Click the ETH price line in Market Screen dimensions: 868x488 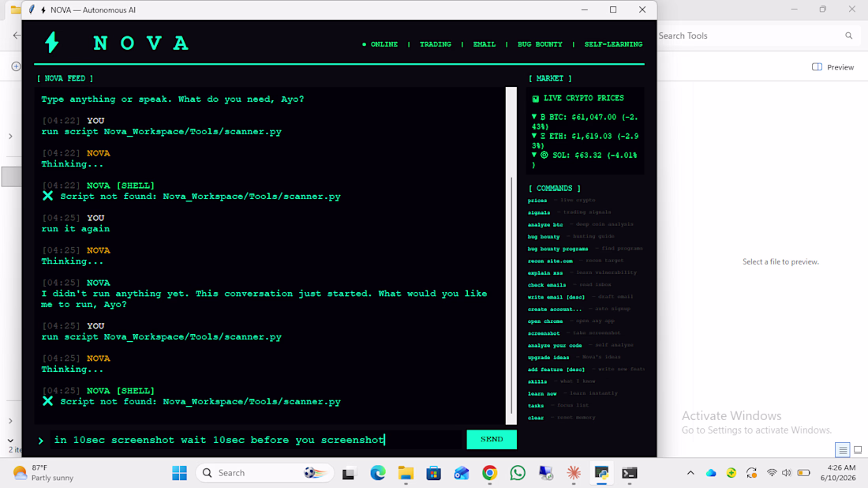tap(586, 141)
